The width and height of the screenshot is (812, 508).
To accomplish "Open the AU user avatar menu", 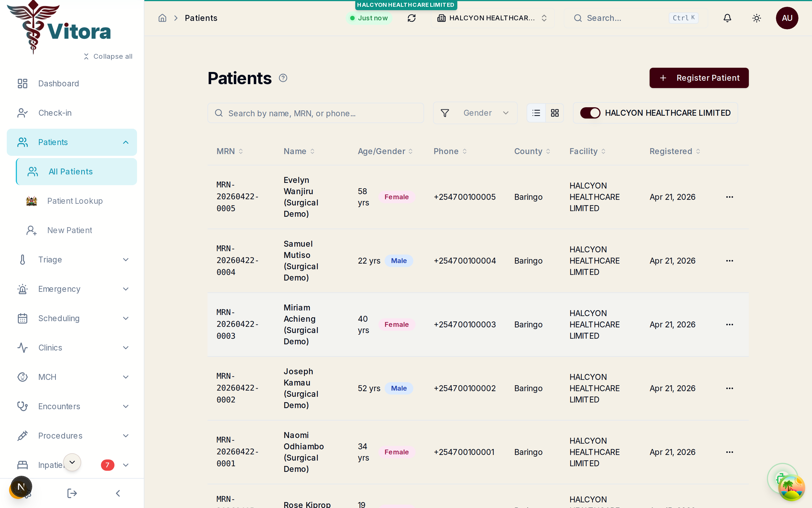I will tap(787, 18).
